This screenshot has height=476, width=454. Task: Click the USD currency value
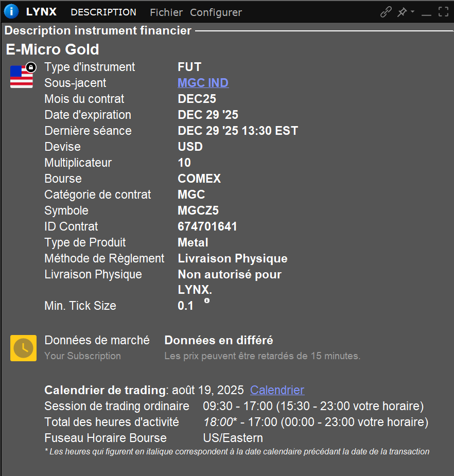[x=190, y=147]
